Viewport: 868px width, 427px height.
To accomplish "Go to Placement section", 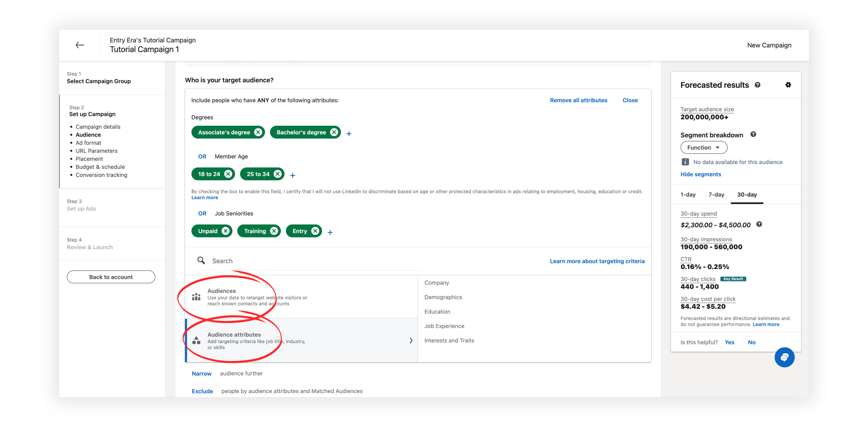I will pos(89,159).
